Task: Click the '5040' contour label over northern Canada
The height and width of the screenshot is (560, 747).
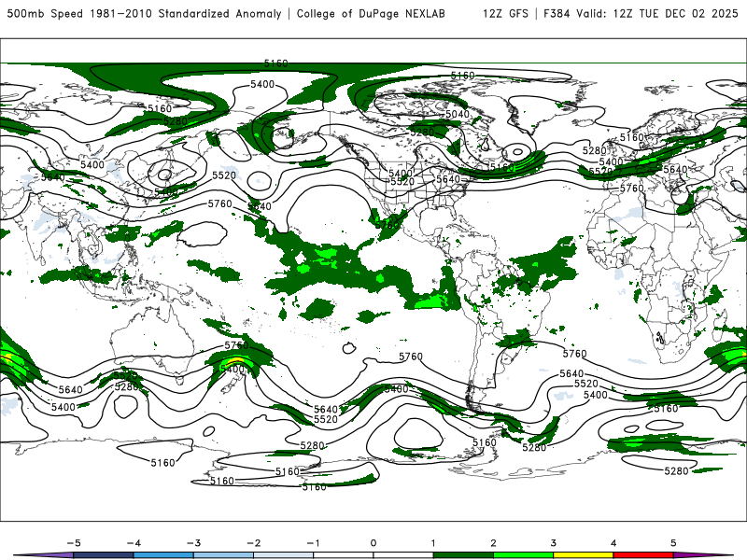Action: click(458, 114)
